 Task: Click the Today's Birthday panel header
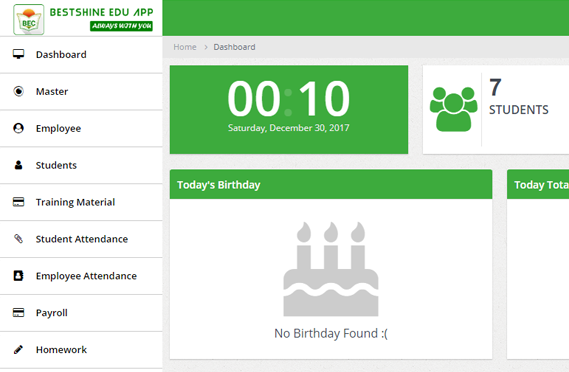coord(331,184)
